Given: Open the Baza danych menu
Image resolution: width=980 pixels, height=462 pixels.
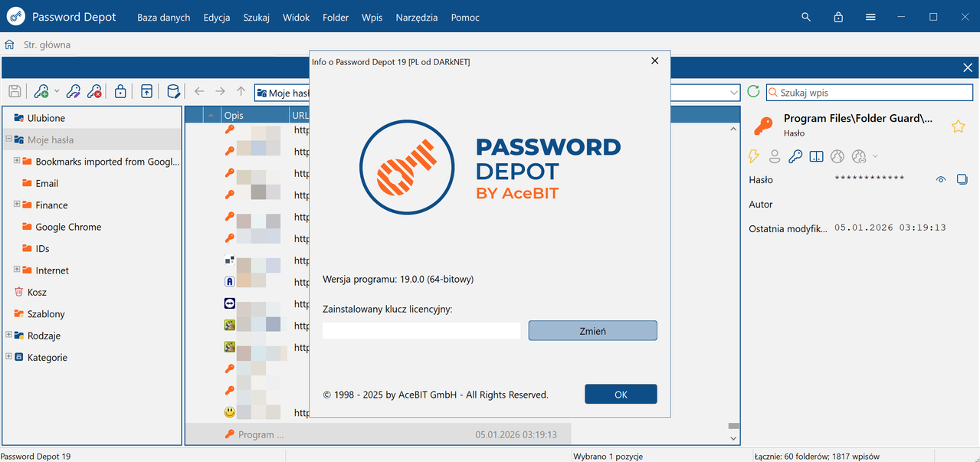Looking at the screenshot, I should click(164, 17).
